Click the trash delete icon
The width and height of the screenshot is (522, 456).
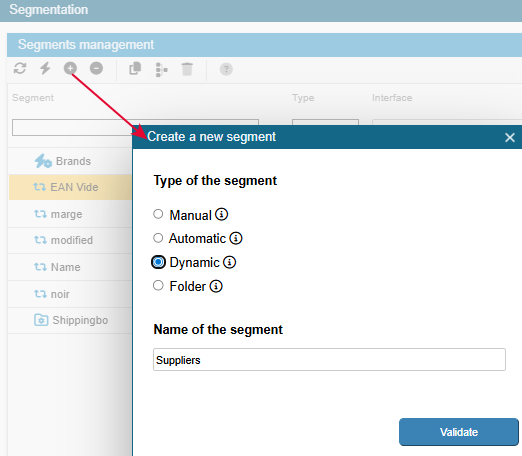tap(187, 69)
